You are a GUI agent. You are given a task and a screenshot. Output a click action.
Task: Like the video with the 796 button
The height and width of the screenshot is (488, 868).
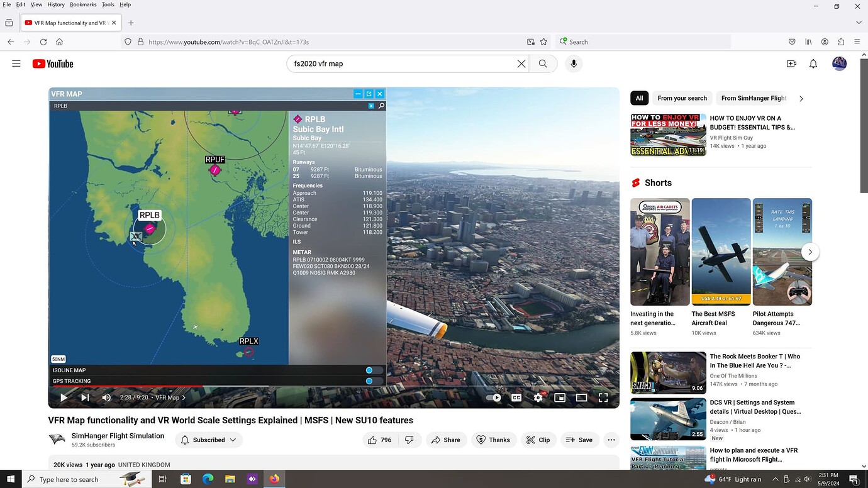click(379, 440)
